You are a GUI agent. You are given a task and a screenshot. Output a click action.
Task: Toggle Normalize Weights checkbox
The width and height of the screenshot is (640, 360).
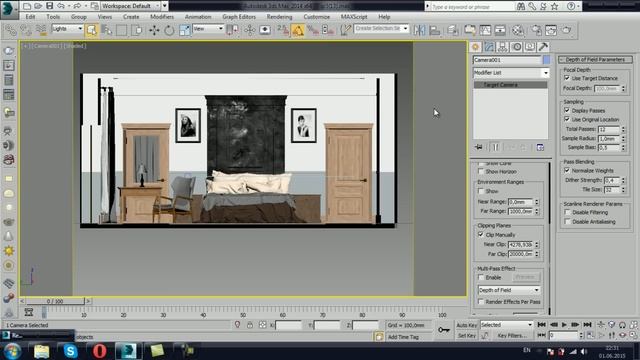(x=567, y=170)
